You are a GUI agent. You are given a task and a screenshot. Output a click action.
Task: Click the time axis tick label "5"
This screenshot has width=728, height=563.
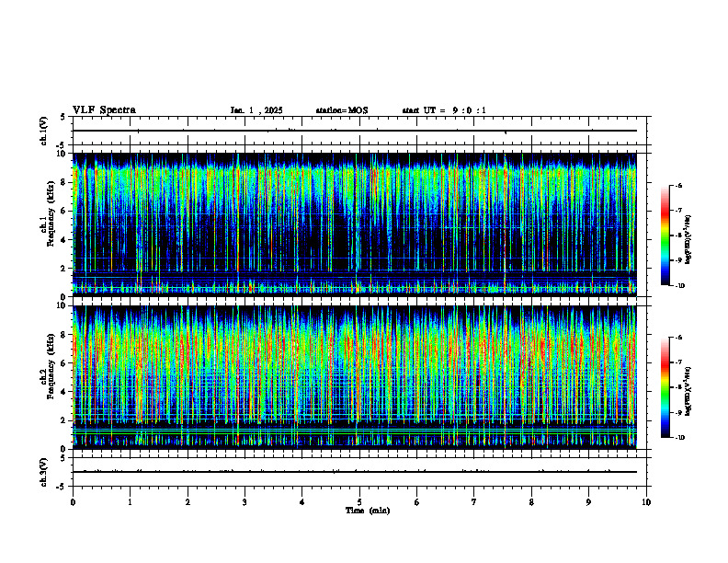click(x=359, y=502)
